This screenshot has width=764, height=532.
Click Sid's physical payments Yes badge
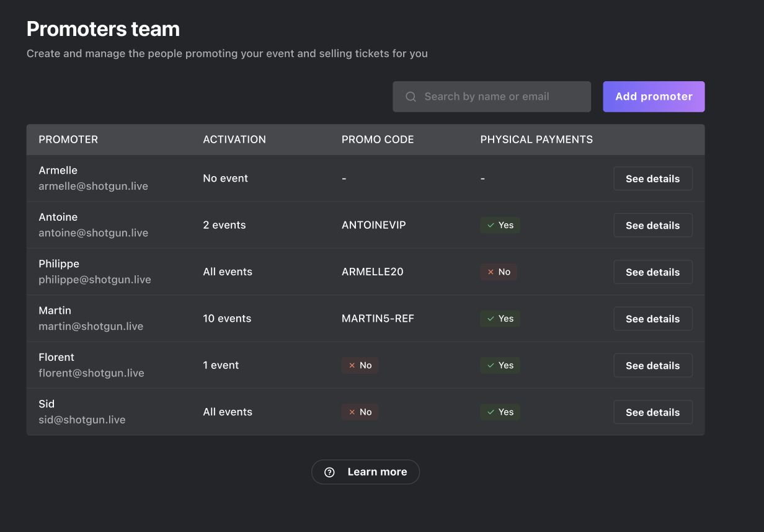(x=500, y=412)
